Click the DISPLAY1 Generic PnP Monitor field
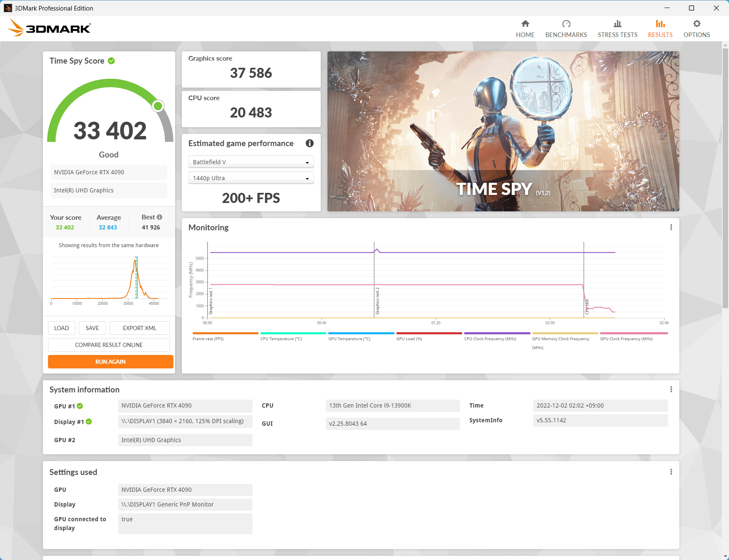 pyautogui.click(x=185, y=504)
